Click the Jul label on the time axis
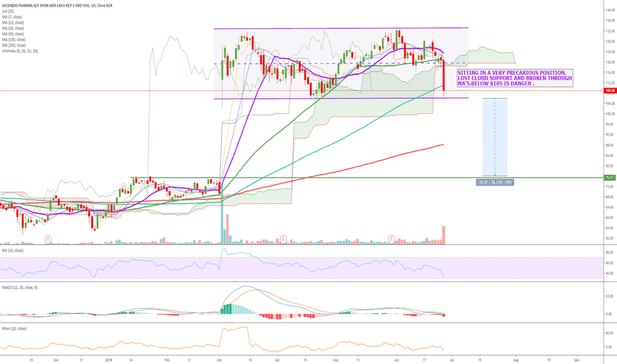Viewport: 617px width, 364px height. (451, 359)
